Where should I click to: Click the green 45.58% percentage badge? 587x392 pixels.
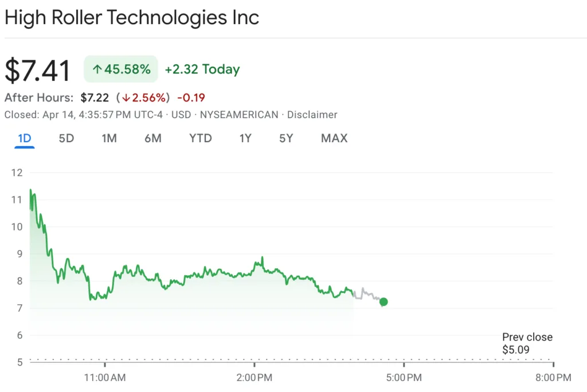point(120,69)
